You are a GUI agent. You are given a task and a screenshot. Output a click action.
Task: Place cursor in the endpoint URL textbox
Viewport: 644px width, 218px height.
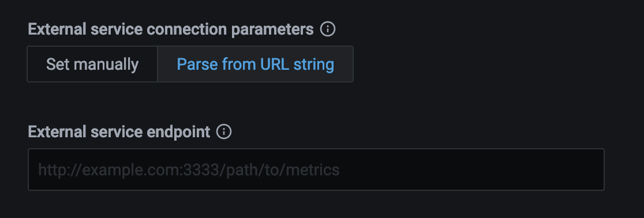(316, 170)
